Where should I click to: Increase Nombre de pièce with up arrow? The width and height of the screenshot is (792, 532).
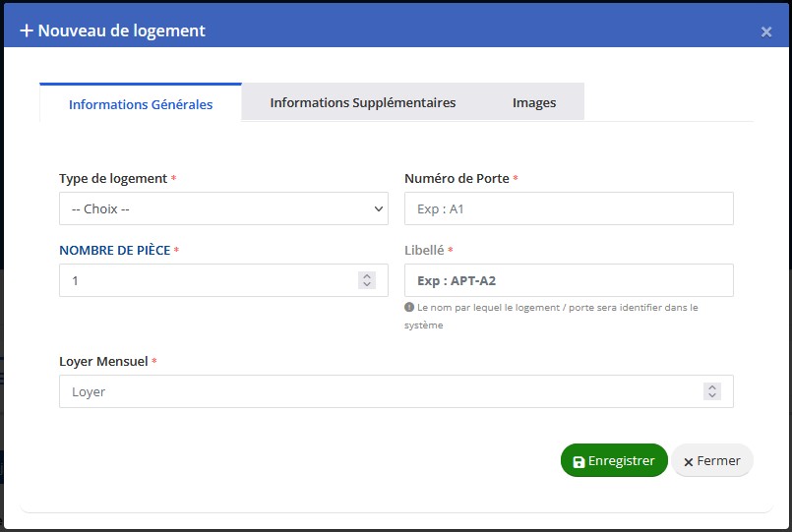[x=367, y=276]
